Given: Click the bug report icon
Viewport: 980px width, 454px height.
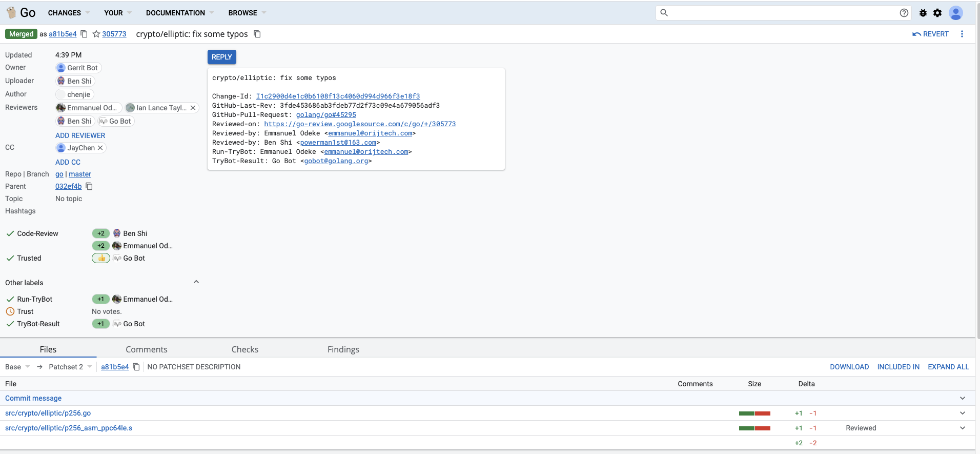Looking at the screenshot, I should 923,13.
